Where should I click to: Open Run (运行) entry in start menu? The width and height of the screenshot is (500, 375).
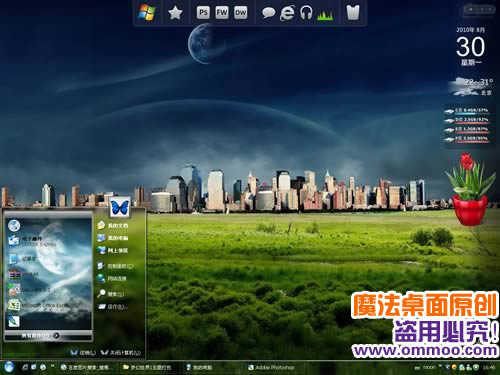click(x=113, y=307)
